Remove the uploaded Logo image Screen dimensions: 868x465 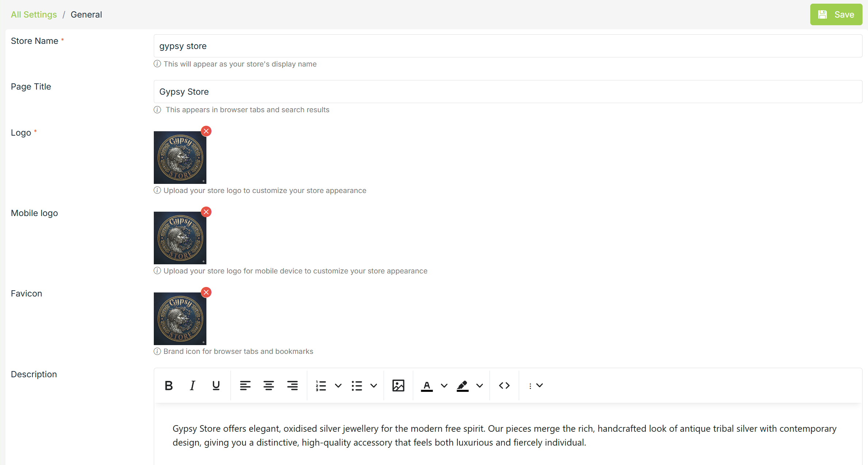(206, 131)
